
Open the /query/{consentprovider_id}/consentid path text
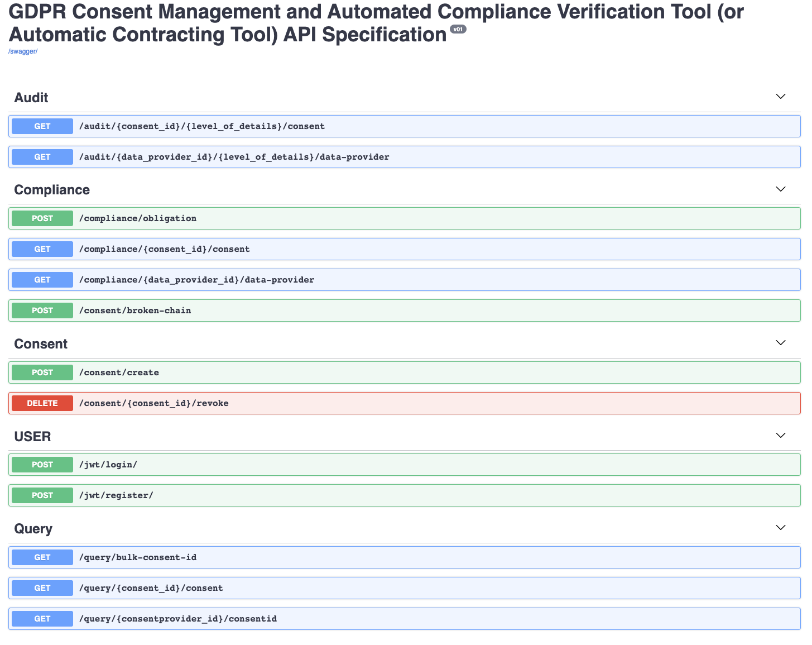pyautogui.click(x=178, y=619)
